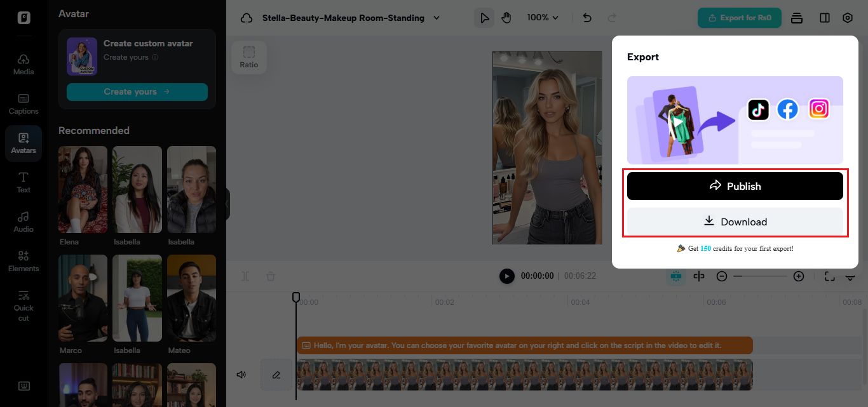Click the timeline zoom slider
This screenshot has height=407, width=868.
pyautogui.click(x=760, y=276)
